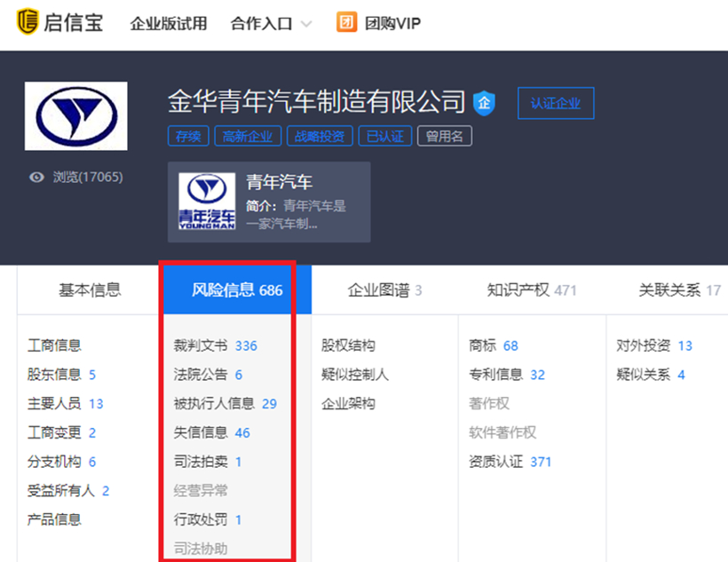This screenshot has width=728, height=562.
Task: Open the 对外投资 13 link
Action: [654, 345]
